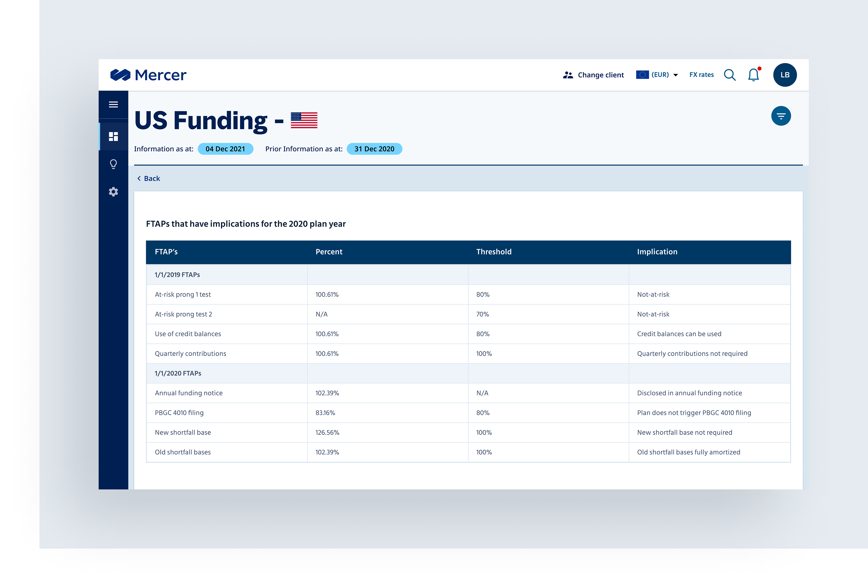This screenshot has height=588, width=868.
Task: Click Plan does not trigger PBGC 4010 filing
Action: point(694,412)
